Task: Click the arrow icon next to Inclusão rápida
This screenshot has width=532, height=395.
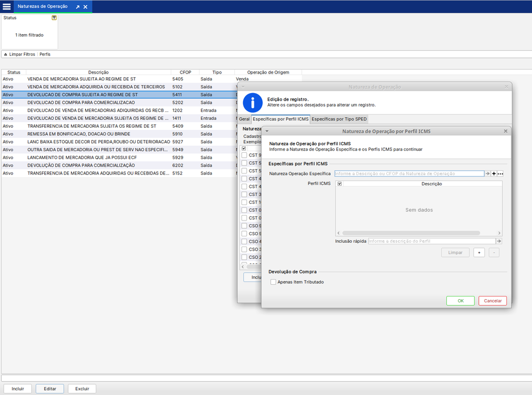Action: point(499,241)
